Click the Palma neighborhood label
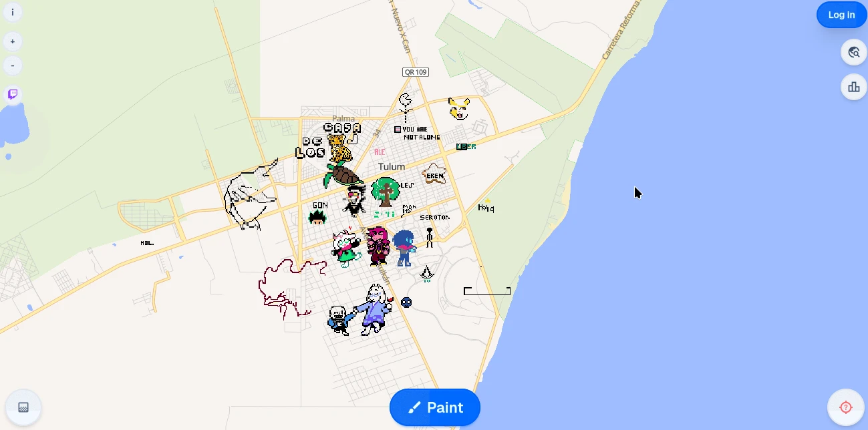Viewport: 868px width, 430px height. [x=343, y=119]
